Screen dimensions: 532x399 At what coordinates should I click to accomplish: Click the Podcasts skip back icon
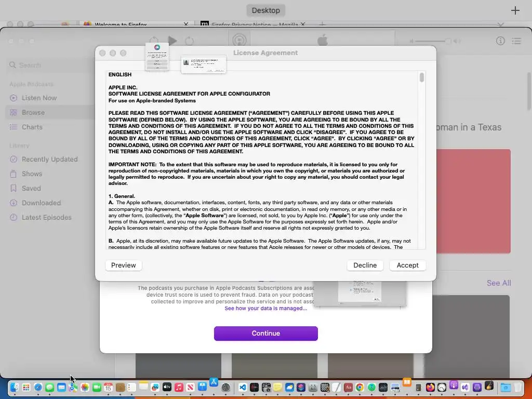click(x=154, y=41)
